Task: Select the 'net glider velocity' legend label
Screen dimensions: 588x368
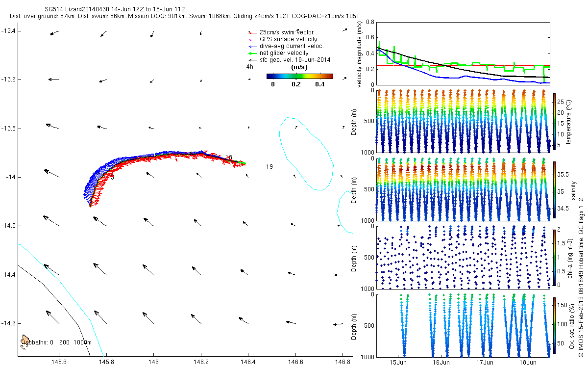Action: click(x=284, y=53)
